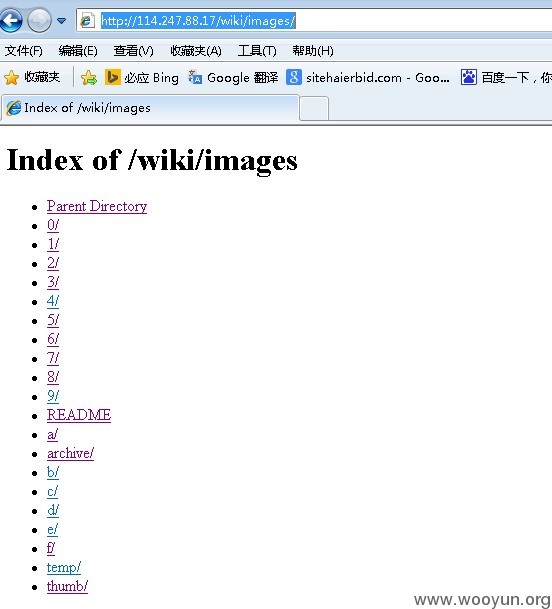552x609 pixels.
Task: Open the recent pages dropdown arrow
Action: pos(61,20)
